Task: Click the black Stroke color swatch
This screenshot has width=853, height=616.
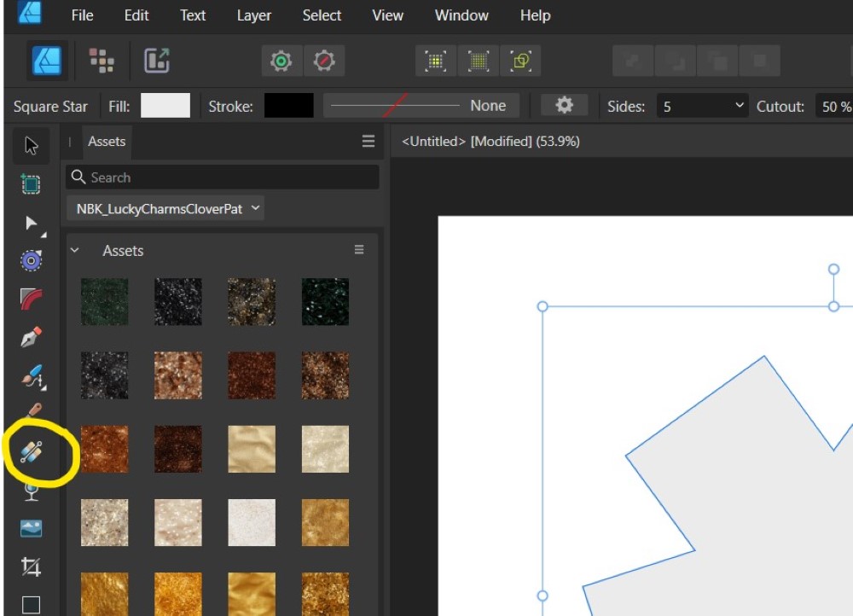Action: pyautogui.click(x=289, y=105)
